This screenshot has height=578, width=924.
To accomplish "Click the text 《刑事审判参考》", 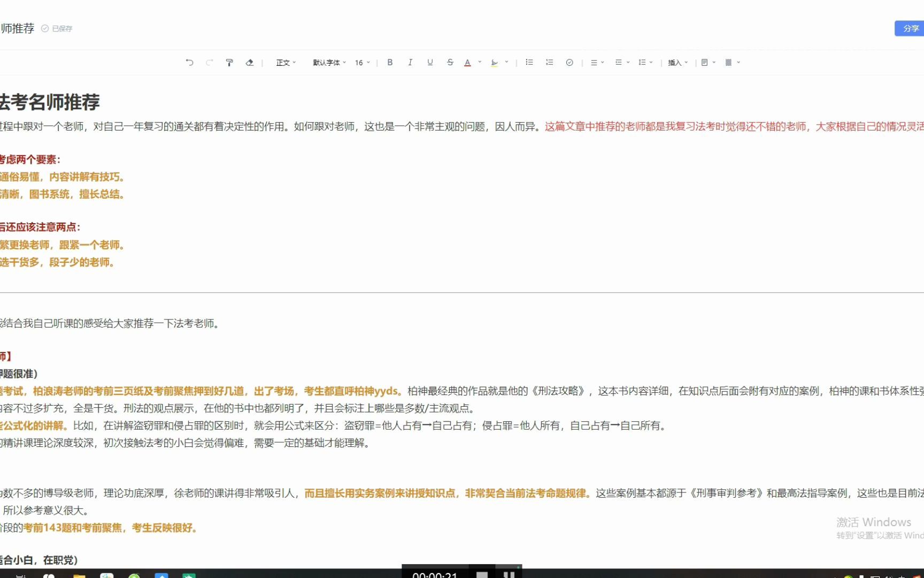I will (726, 493).
